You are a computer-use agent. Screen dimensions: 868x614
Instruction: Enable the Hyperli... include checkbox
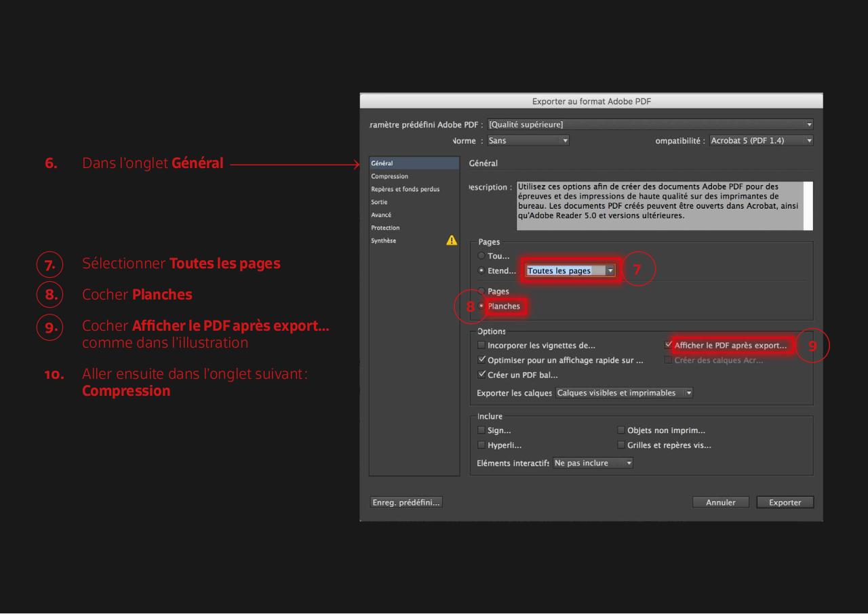(x=481, y=445)
